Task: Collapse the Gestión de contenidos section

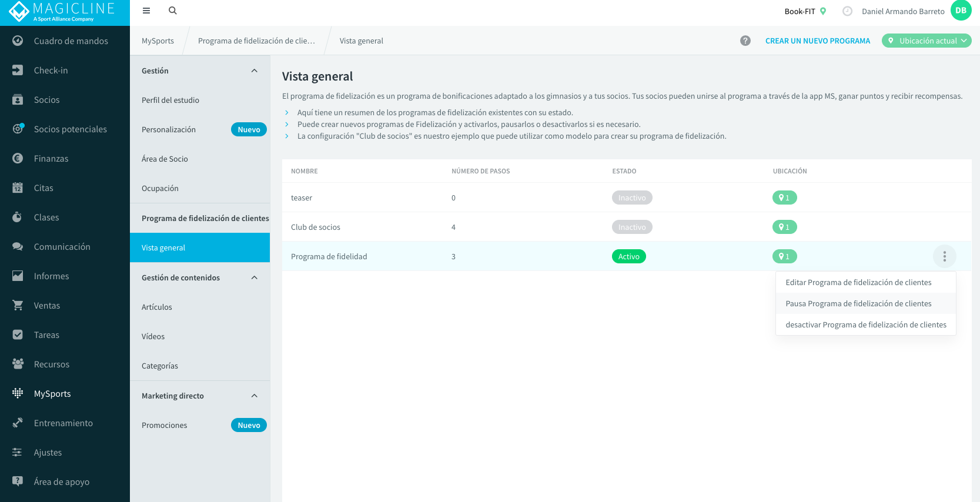Action: (x=255, y=277)
